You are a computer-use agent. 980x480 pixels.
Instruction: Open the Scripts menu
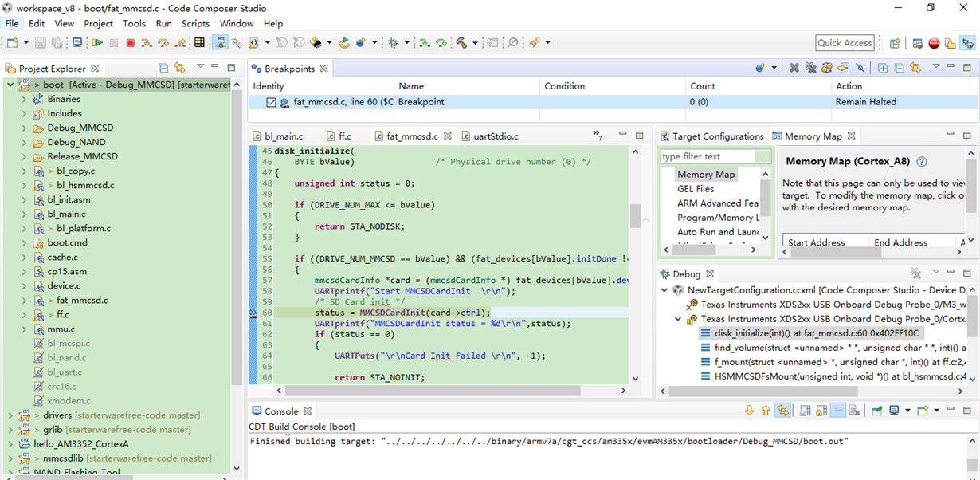pos(195,24)
